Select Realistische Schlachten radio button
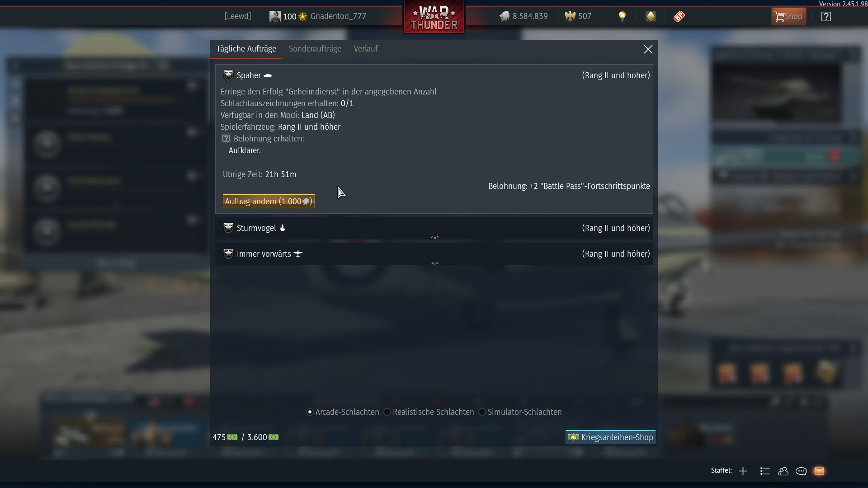This screenshot has width=868, height=488. click(387, 412)
